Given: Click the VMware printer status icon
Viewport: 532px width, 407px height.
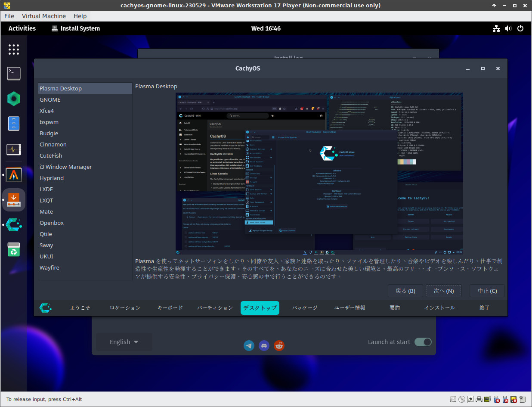Looking at the screenshot, I should 479,399.
